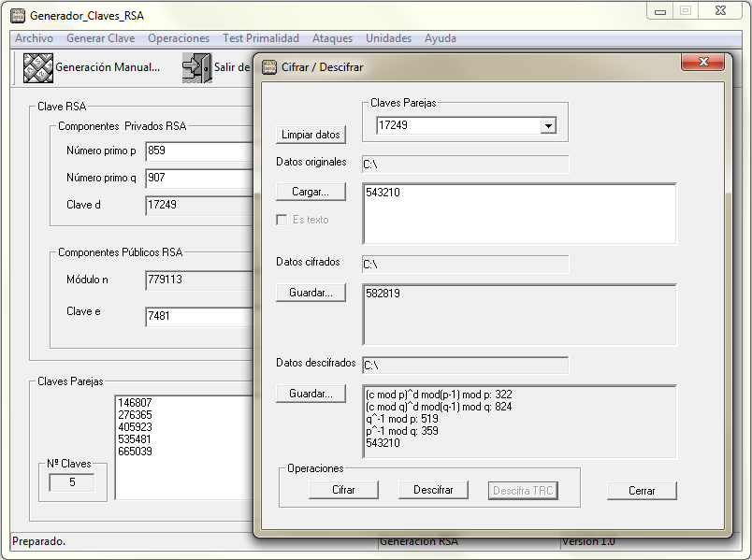Click the Cargar... button
The height and width of the screenshot is (560, 752).
click(311, 192)
